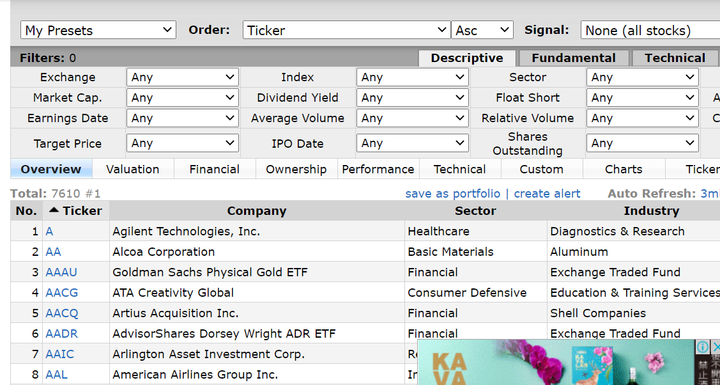The width and height of the screenshot is (720, 385).
Task: Select the Performance view tab
Action: (378, 169)
